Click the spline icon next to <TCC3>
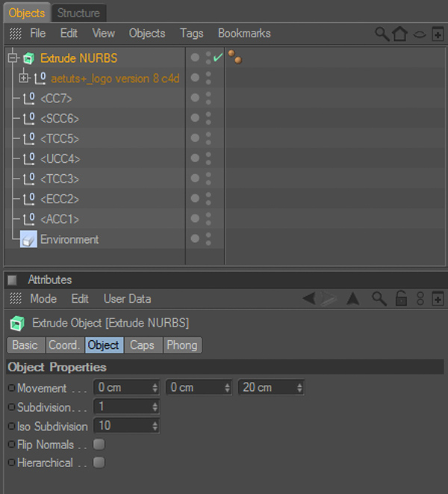Image resolution: width=448 pixels, height=494 pixels. click(x=29, y=179)
